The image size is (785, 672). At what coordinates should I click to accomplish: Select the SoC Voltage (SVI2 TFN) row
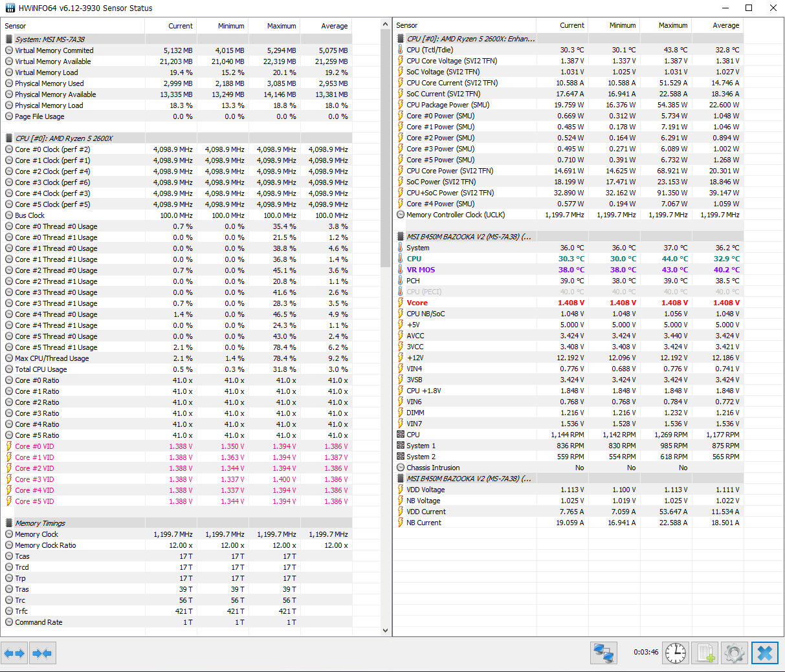pyautogui.click(x=568, y=72)
